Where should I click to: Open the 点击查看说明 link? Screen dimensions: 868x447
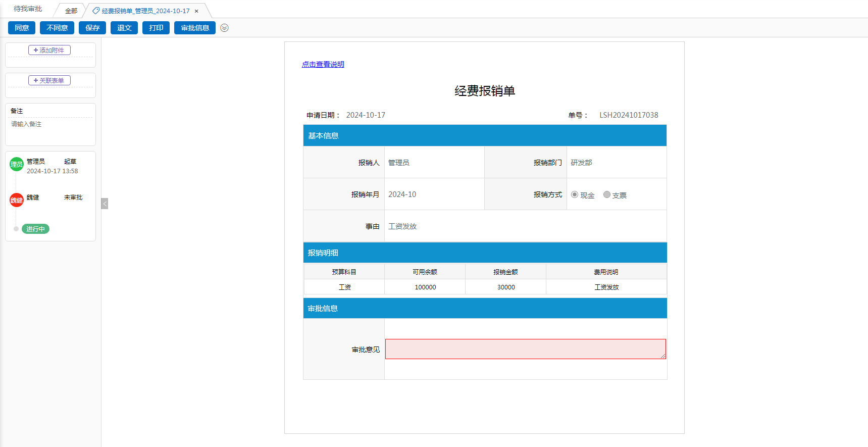tap(323, 64)
